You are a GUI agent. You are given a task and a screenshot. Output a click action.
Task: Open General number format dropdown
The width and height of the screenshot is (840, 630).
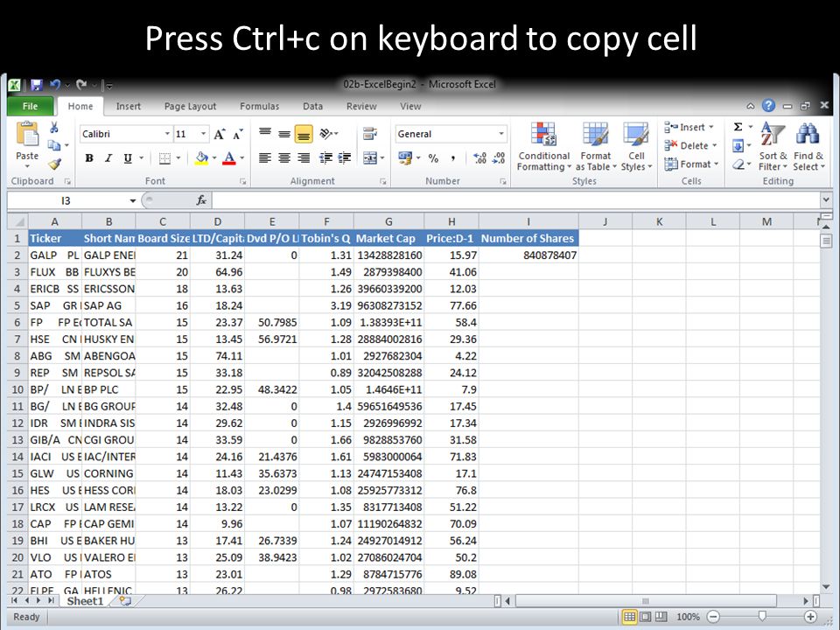coord(501,134)
